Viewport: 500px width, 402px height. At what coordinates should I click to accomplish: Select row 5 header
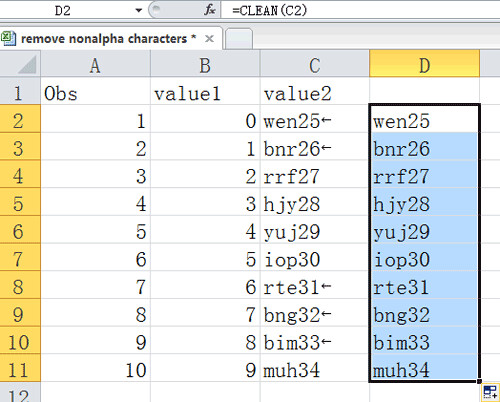pyautogui.click(x=20, y=204)
